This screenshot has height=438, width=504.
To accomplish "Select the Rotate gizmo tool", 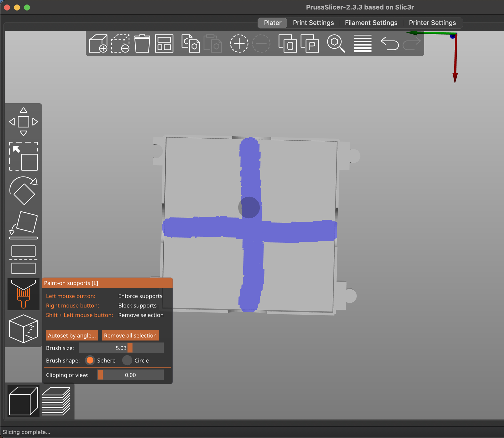I will [x=23, y=191].
